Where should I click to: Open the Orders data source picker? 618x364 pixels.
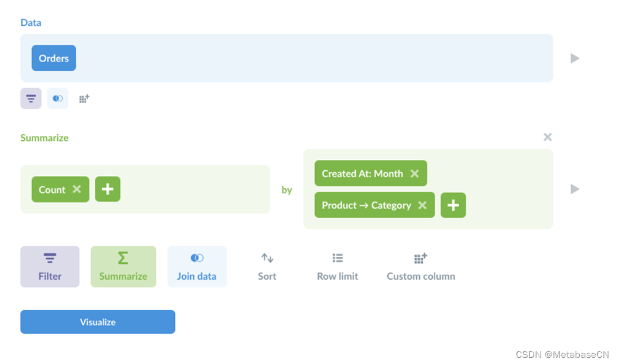pyautogui.click(x=54, y=58)
